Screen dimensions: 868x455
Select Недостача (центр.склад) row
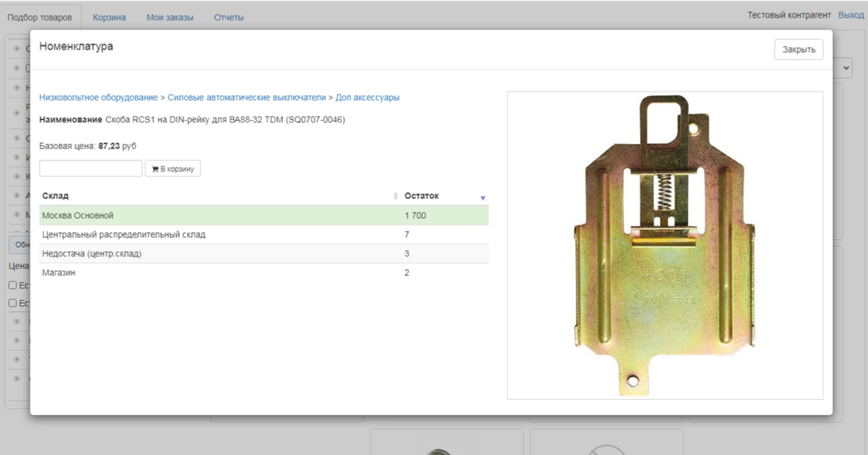click(264, 254)
